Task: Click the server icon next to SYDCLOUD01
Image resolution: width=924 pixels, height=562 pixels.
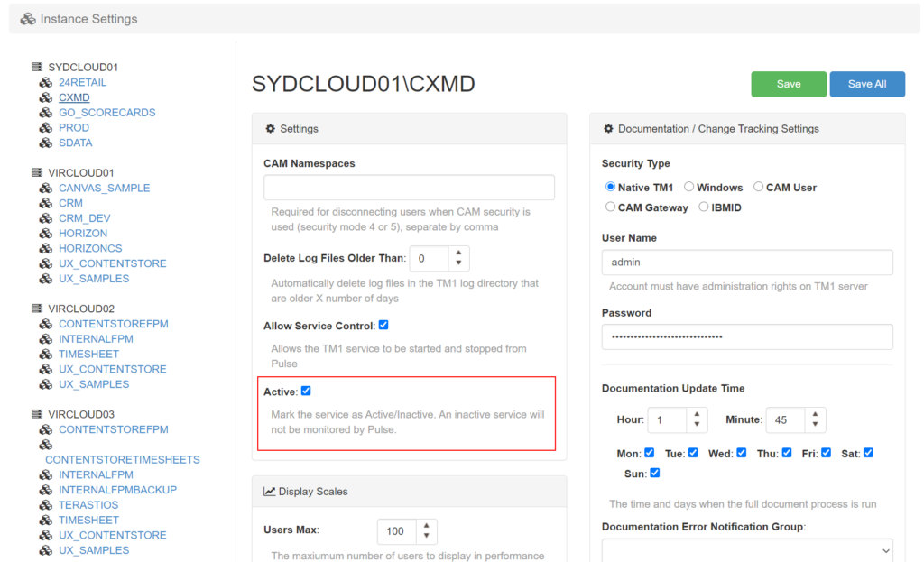Action: pos(37,67)
